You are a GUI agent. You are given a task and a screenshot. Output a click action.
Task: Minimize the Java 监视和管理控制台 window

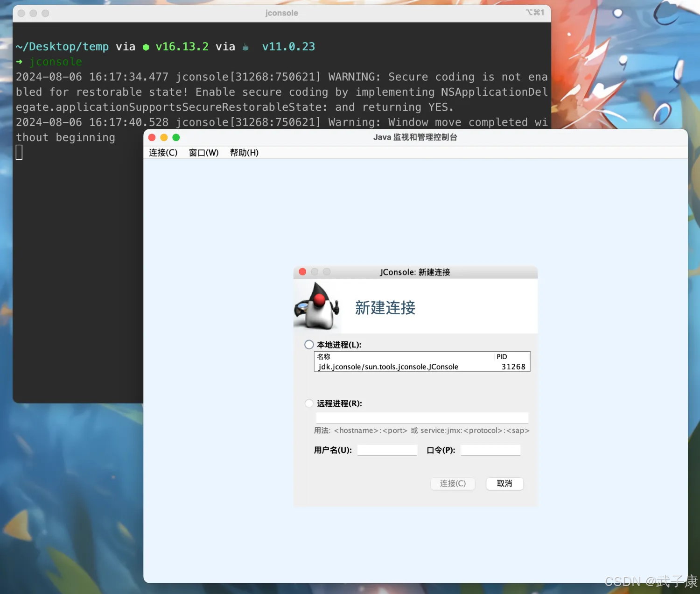pyautogui.click(x=164, y=137)
